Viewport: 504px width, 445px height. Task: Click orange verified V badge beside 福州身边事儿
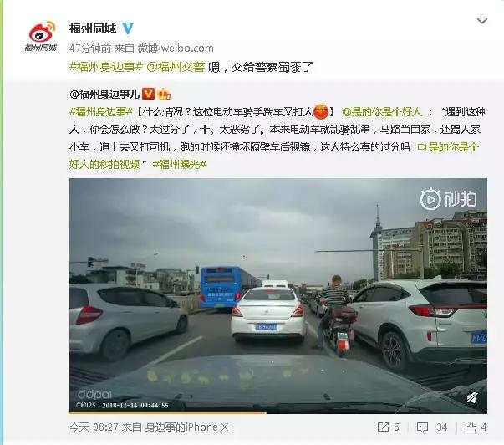148,94
